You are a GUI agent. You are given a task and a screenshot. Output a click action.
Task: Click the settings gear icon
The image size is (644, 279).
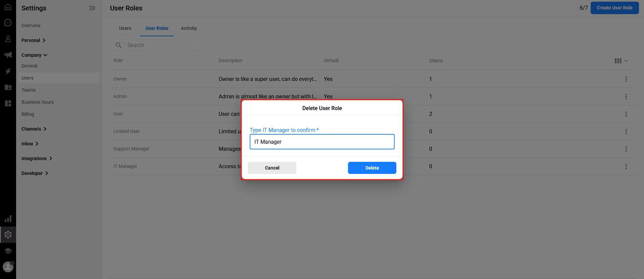click(x=8, y=235)
